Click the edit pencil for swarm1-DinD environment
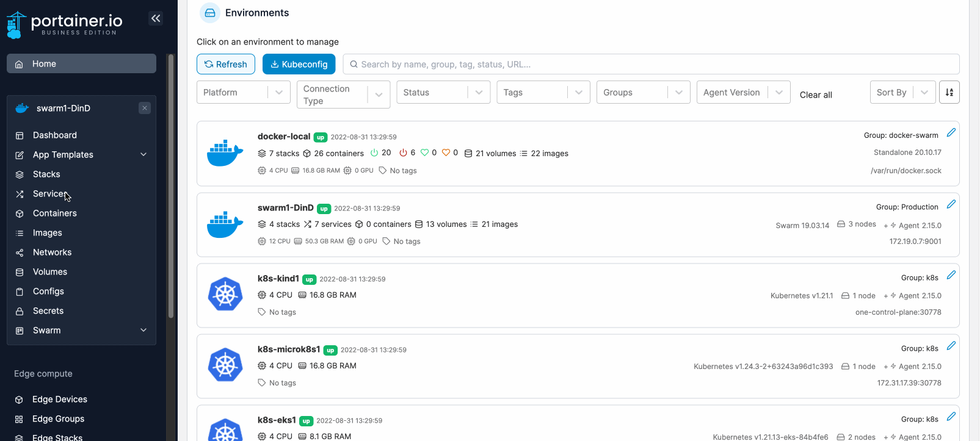The height and width of the screenshot is (441, 980). coord(951,204)
